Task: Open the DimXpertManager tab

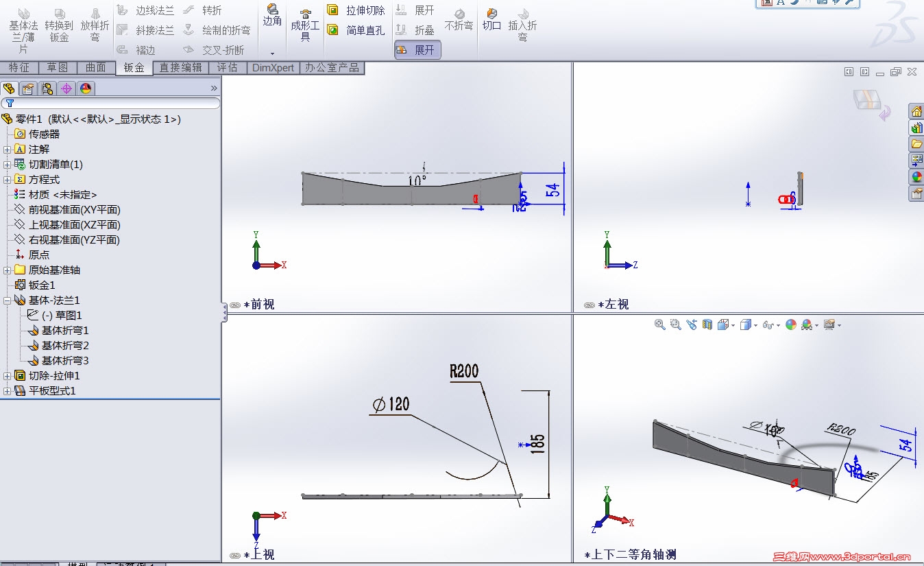Action: [66, 89]
